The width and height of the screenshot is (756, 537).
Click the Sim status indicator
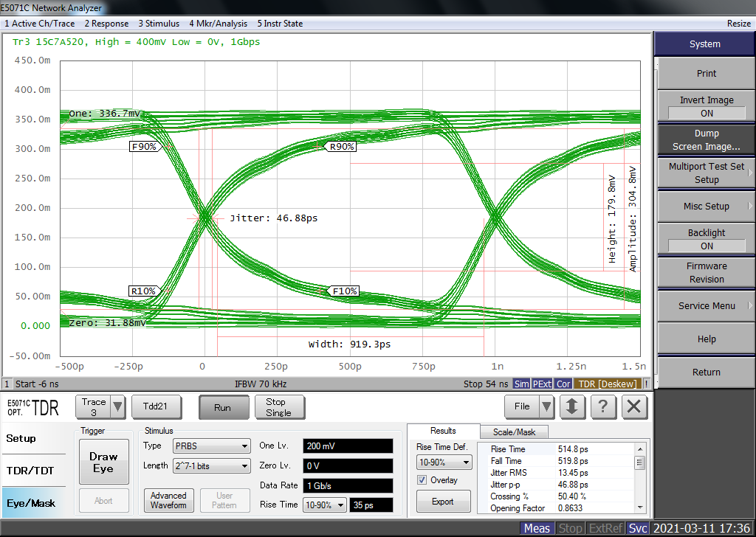pos(521,384)
